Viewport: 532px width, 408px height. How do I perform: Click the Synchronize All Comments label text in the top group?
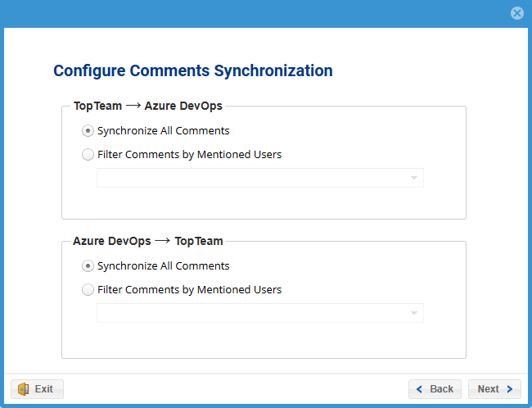[163, 130]
